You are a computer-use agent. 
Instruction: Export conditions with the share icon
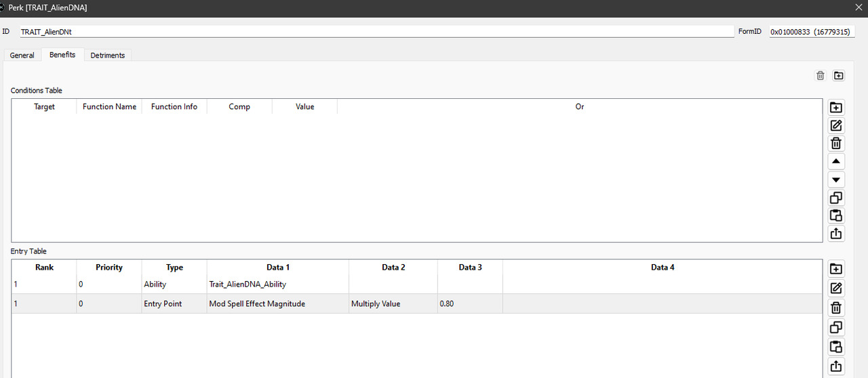[x=836, y=234]
